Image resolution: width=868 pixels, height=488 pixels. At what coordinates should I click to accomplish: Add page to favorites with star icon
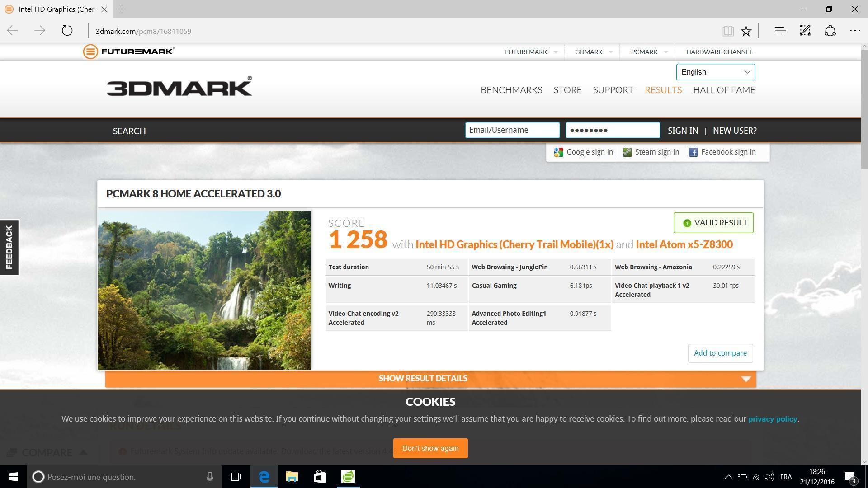pos(746,31)
